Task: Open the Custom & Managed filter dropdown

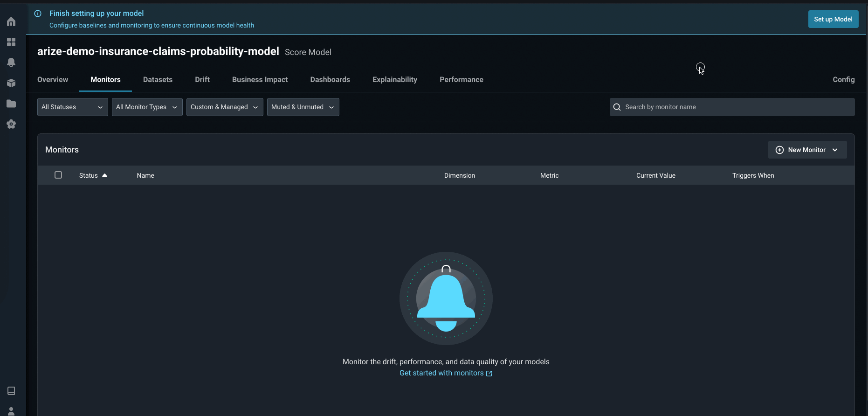Action: point(225,107)
